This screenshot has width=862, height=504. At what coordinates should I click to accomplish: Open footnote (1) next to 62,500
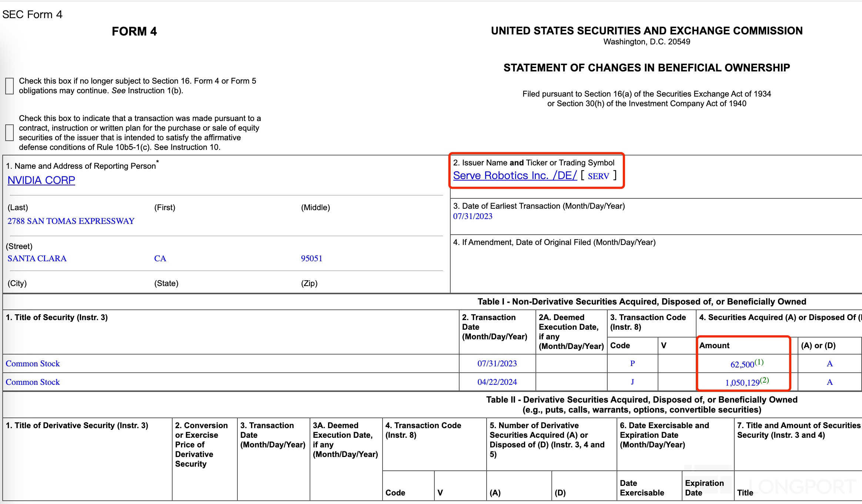coord(759,362)
